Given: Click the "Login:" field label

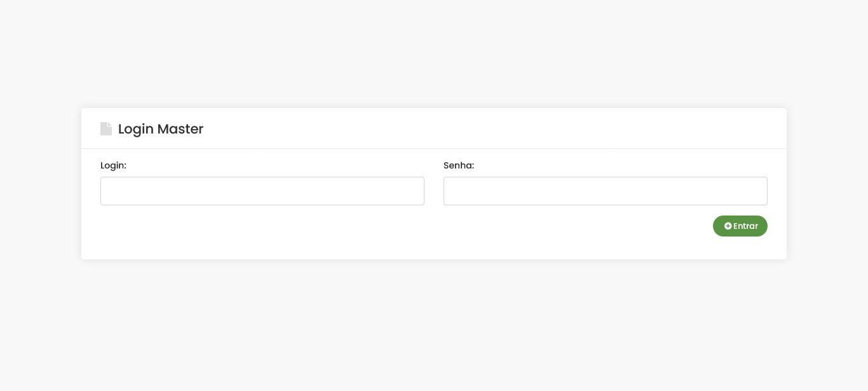Looking at the screenshot, I should click(113, 165).
